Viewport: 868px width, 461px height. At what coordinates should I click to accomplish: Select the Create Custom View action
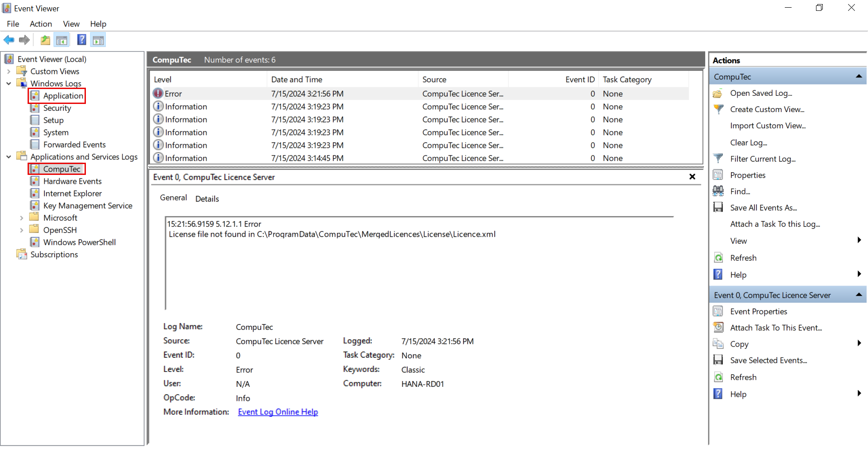point(767,109)
